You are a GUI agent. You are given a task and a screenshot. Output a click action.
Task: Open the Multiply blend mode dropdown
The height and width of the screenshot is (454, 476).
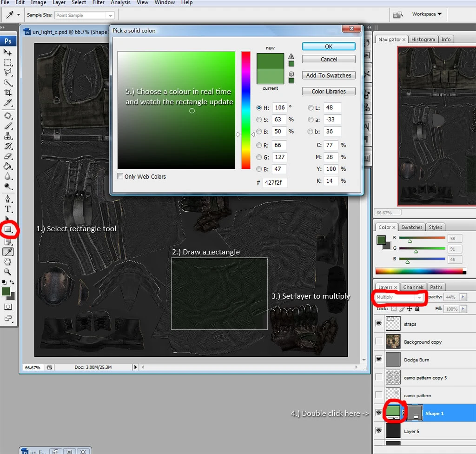399,297
